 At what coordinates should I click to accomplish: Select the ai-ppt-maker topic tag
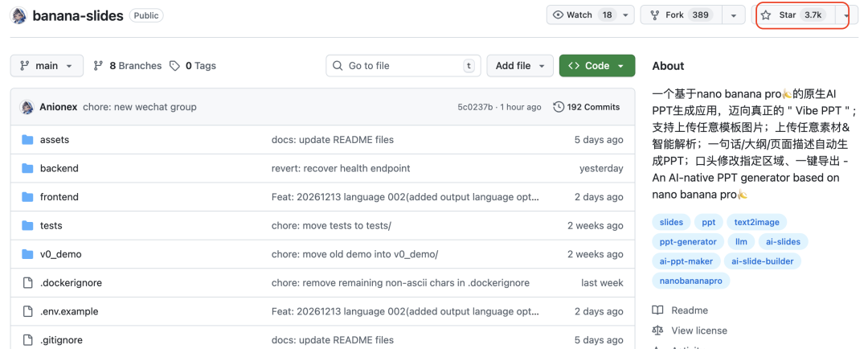coord(686,261)
